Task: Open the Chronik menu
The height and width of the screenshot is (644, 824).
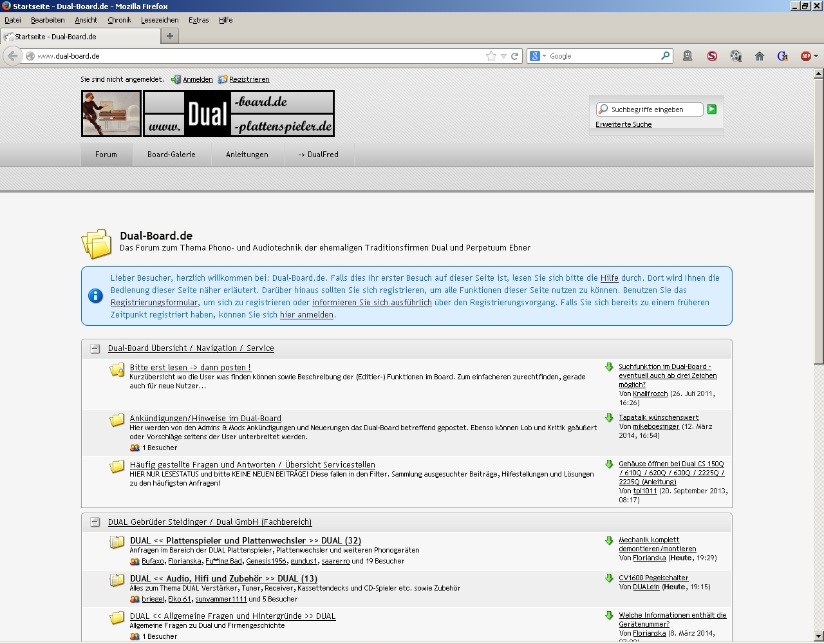Action: pyautogui.click(x=119, y=20)
